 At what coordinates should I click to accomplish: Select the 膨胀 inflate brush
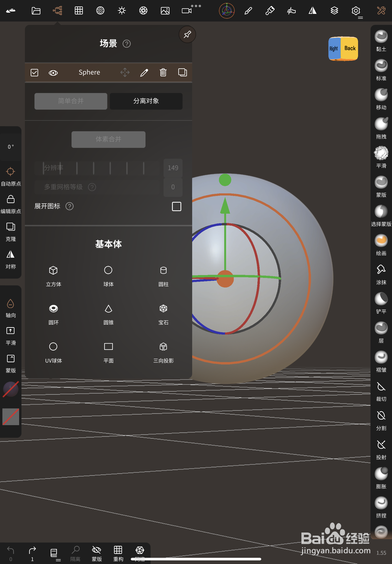tap(381, 478)
